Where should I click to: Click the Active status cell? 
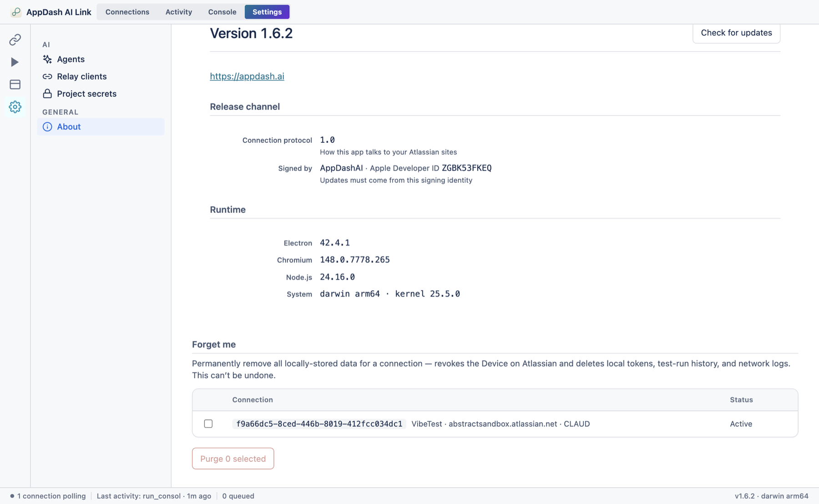741,423
